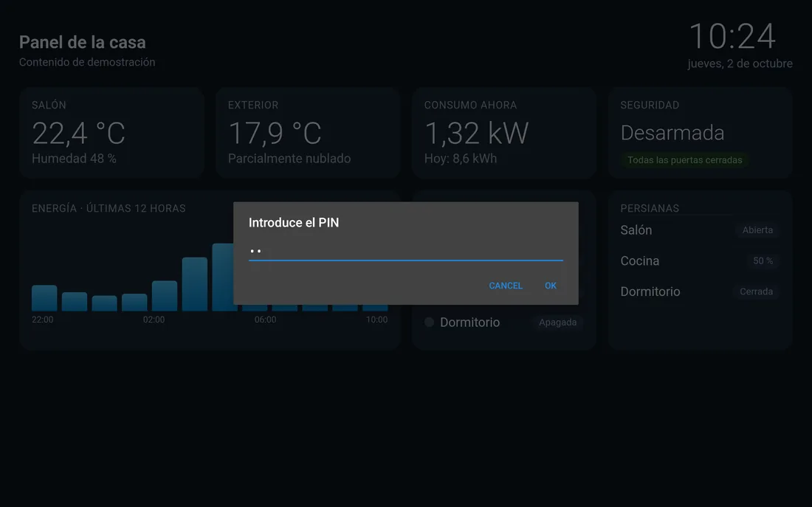Click the "Contenido de demostración" subtitle

(x=87, y=62)
